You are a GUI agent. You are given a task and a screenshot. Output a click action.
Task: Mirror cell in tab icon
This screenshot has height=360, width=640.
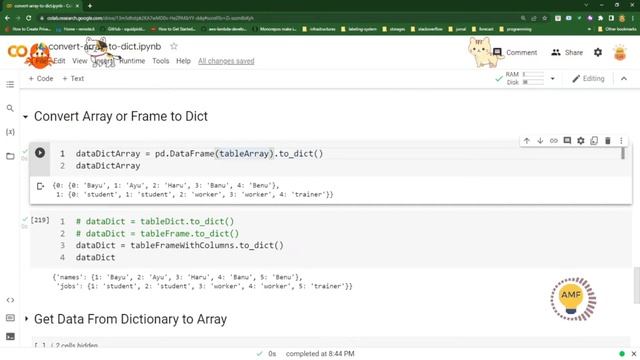pyautogui.click(x=594, y=141)
